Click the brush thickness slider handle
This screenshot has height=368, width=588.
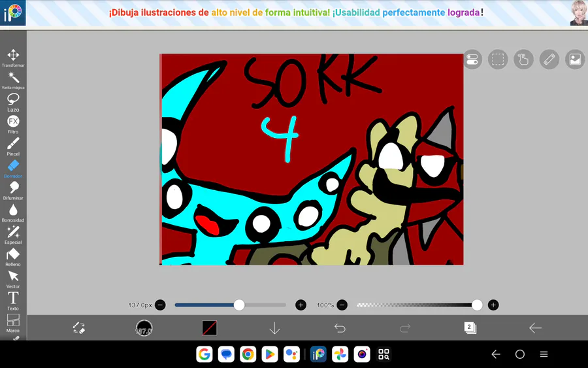[239, 305]
